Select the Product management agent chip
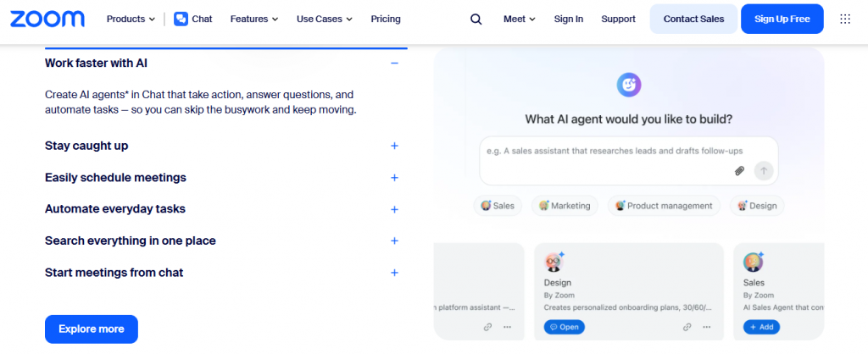Viewport: 868px width, 354px height. click(664, 206)
